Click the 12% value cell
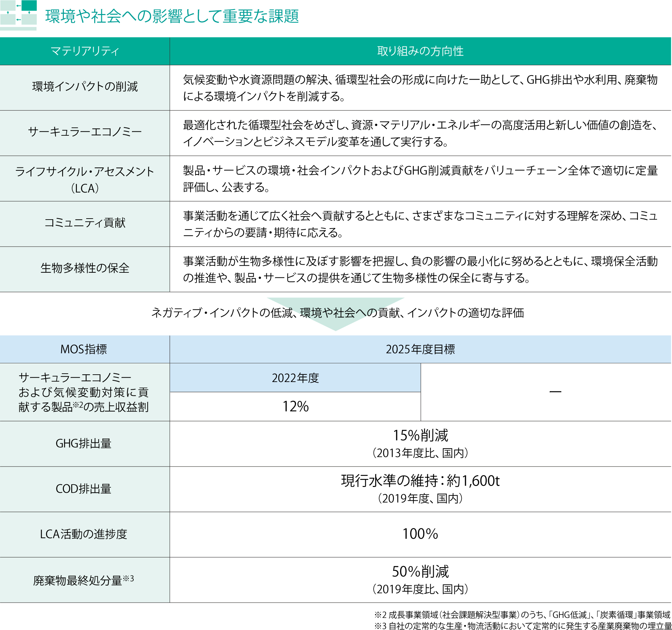This screenshot has width=672, height=630. pos(295,406)
